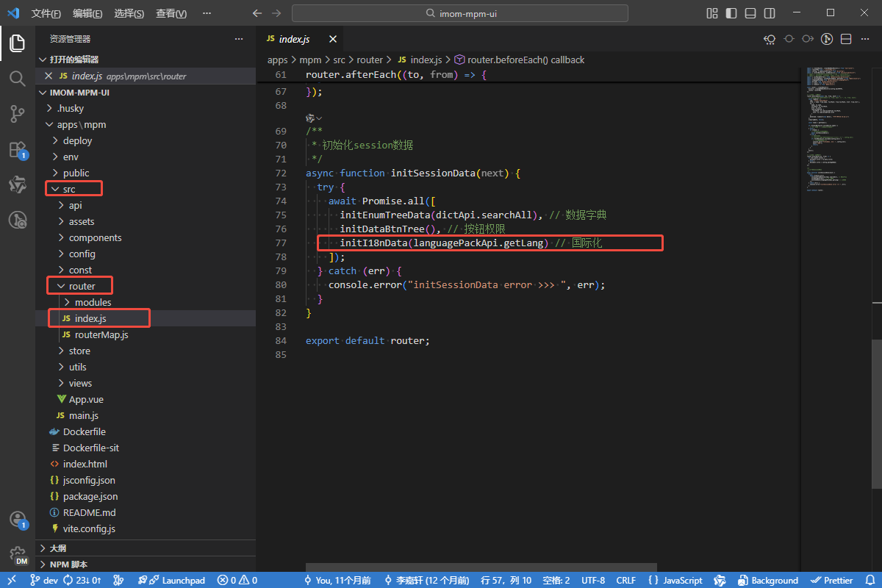Toggle the primary side bar visibility
This screenshot has height=588, width=882.
(x=731, y=13)
